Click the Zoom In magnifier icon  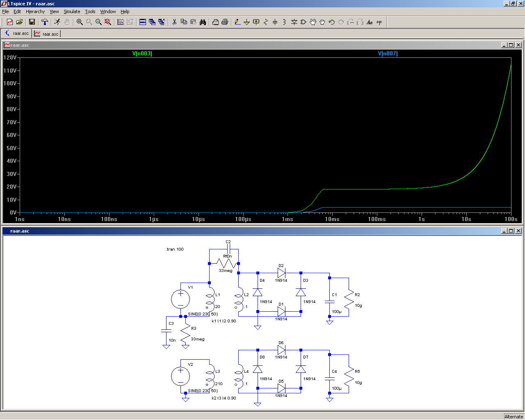pyautogui.click(x=80, y=22)
